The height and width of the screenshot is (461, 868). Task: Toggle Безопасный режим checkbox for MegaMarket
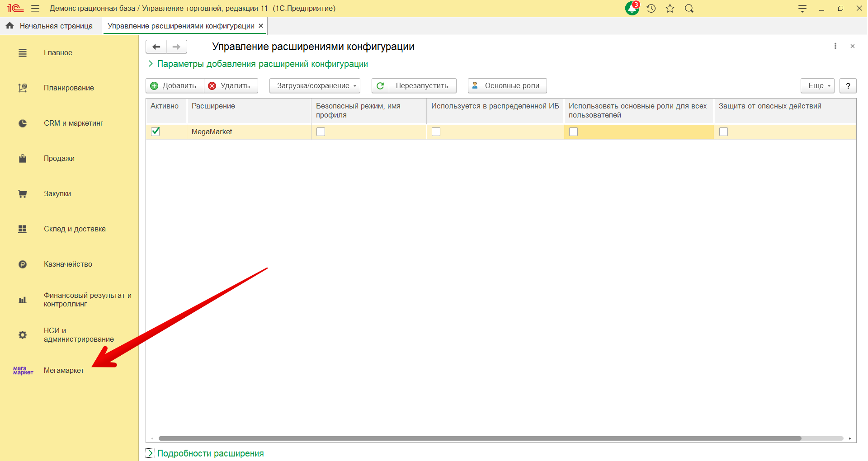click(321, 132)
